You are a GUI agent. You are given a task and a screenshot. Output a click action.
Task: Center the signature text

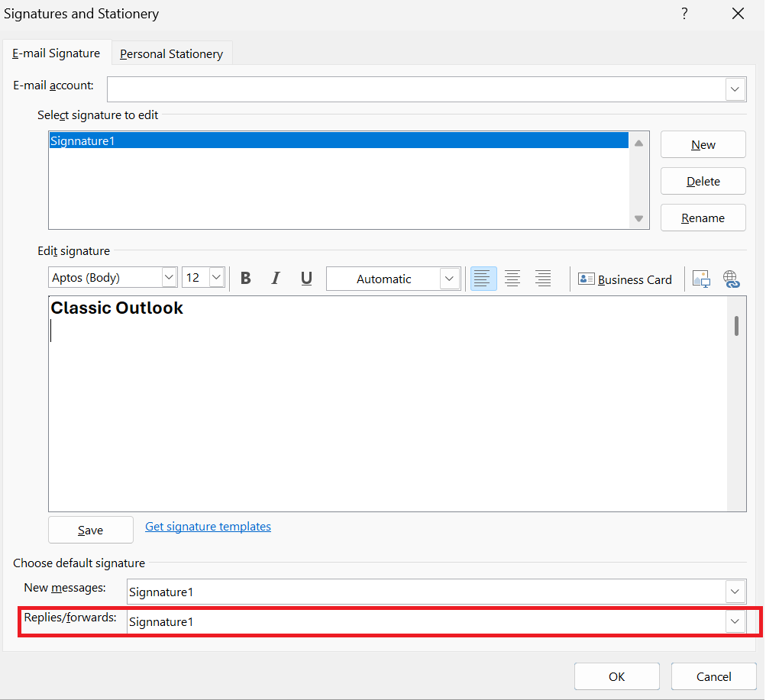tap(512, 278)
